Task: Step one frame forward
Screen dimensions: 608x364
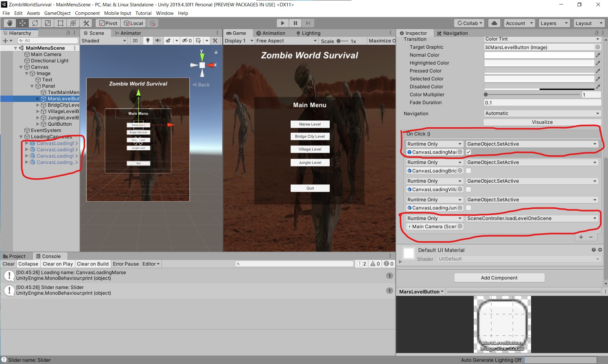Action: 308,23
